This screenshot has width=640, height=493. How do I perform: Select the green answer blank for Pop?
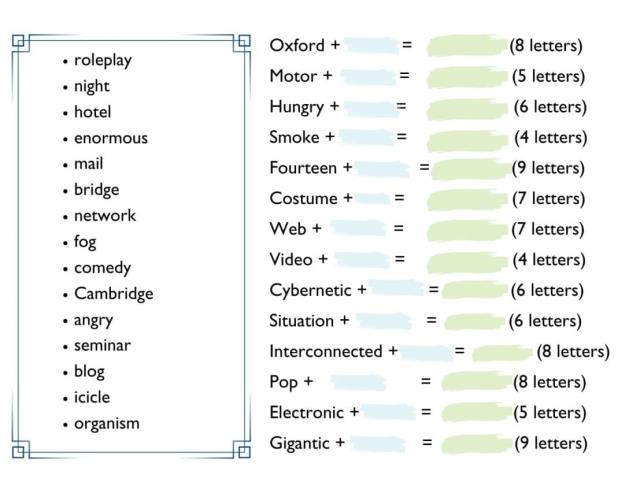[474, 383]
